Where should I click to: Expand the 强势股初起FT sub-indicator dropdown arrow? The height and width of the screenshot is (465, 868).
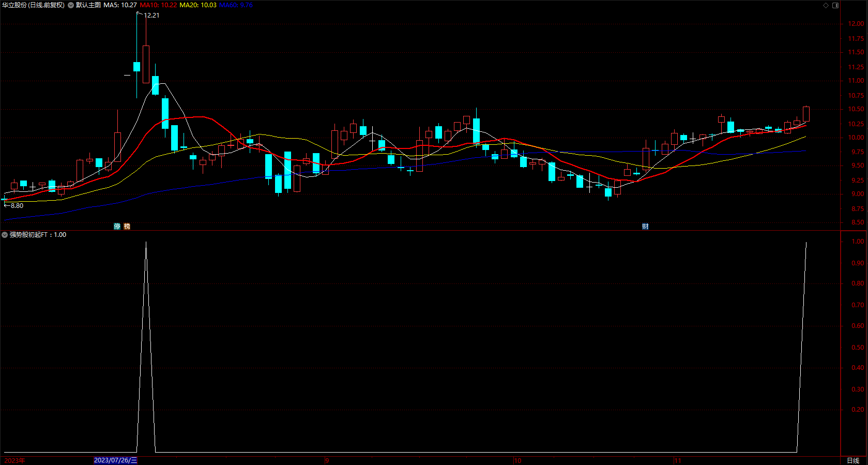point(5,235)
